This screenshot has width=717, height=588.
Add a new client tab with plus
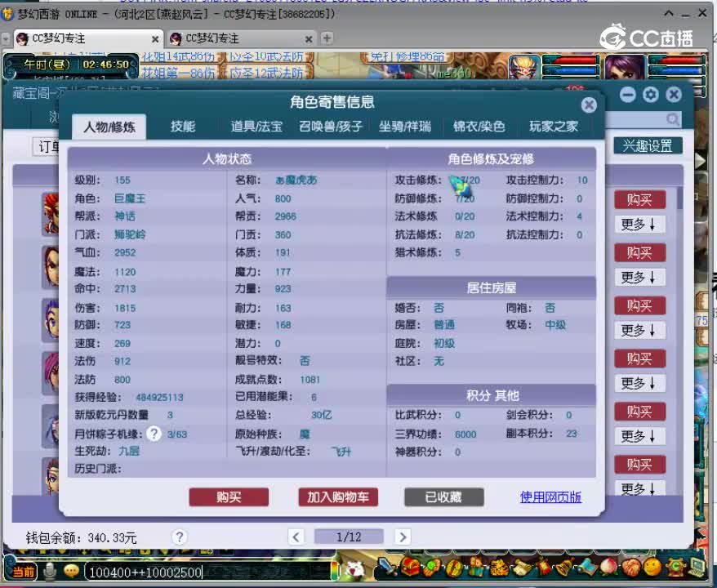pos(327,38)
